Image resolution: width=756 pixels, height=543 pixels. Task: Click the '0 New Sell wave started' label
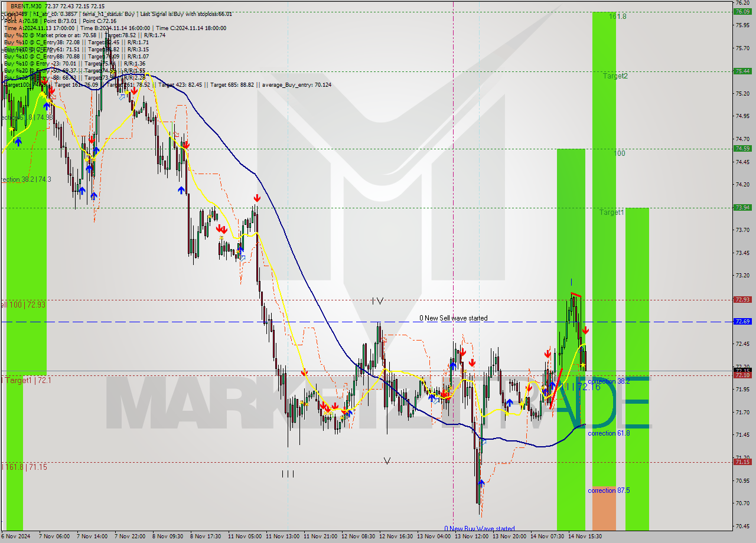(454, 318)
